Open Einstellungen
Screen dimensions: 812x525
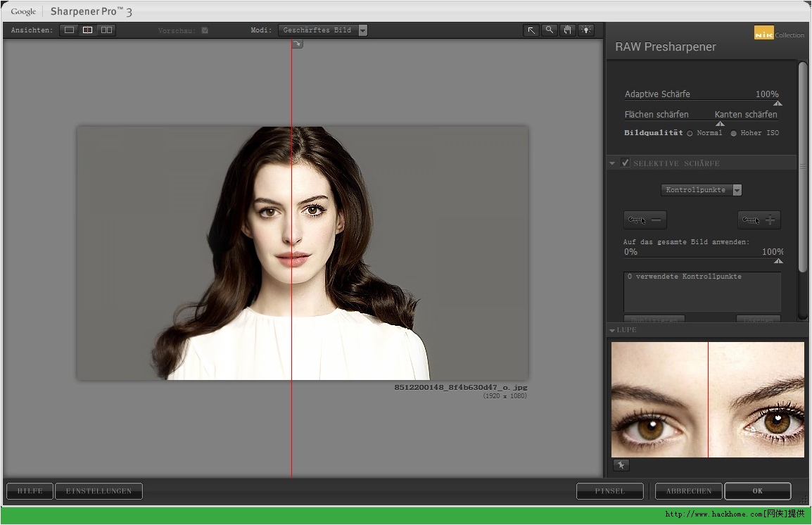coord(99,491)
